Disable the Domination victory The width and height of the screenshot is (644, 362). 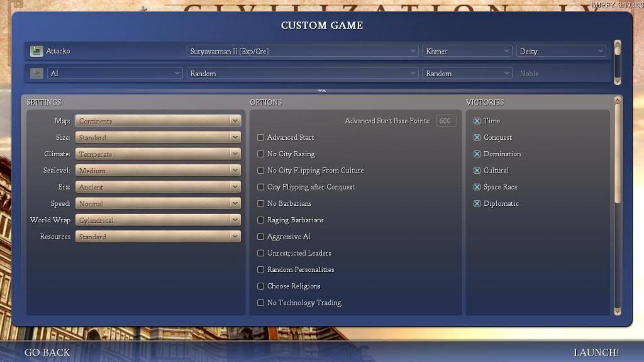[x=477, y=154]
